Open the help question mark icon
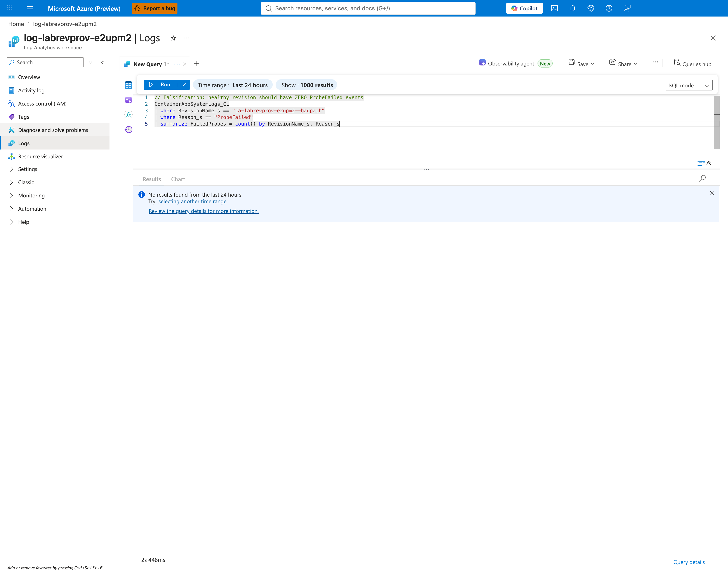The image size is (728, 572). click(609, 8)
